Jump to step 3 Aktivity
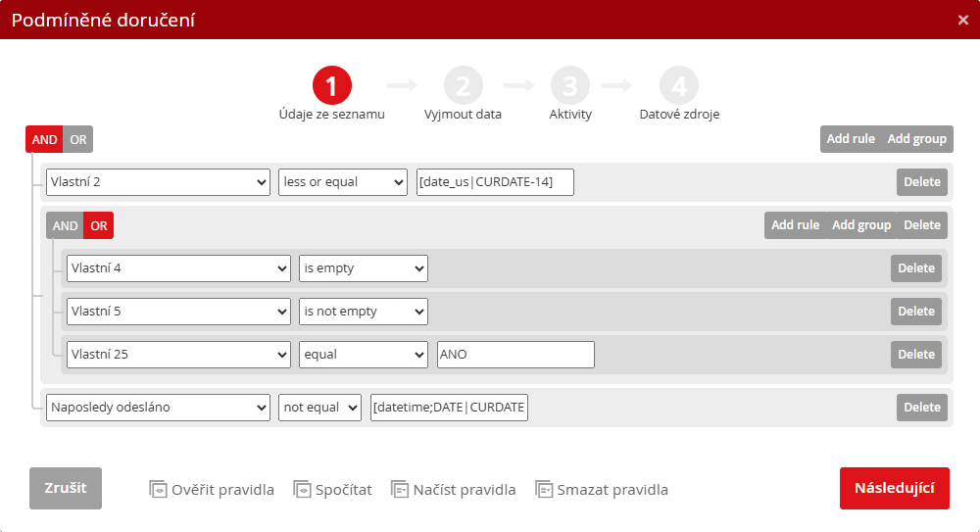980x532 pixels. click(x=570, y=86)
